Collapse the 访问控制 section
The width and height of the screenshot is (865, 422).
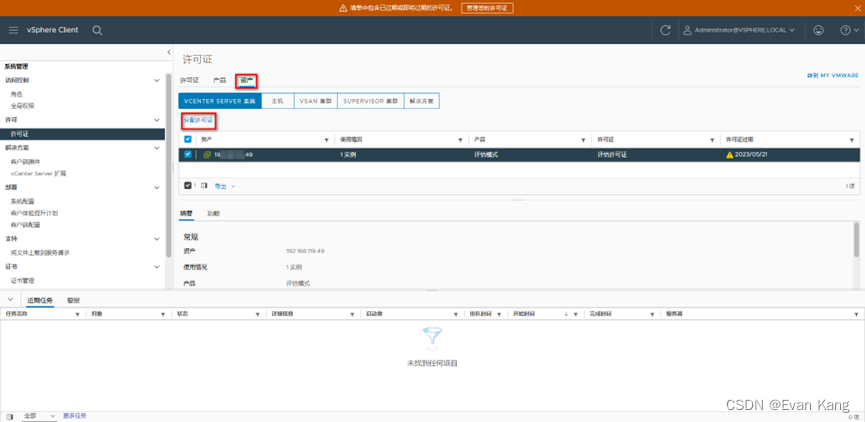[x=157, y=80]
